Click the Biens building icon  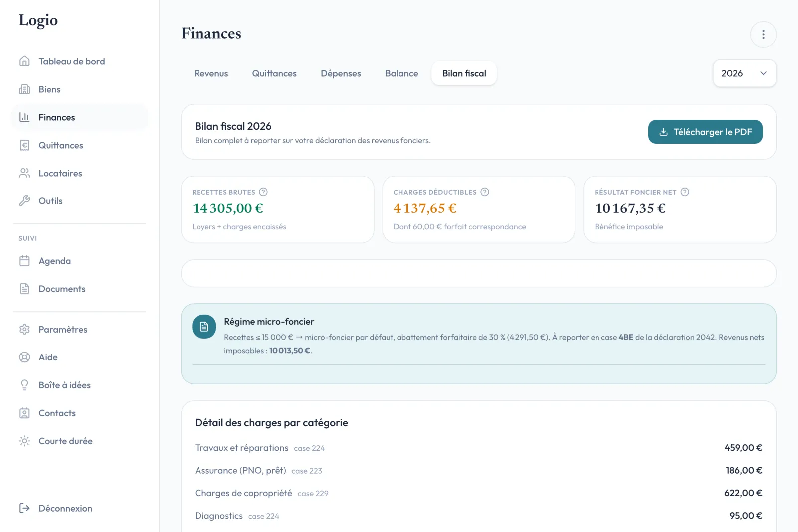[x=24, y=89]
